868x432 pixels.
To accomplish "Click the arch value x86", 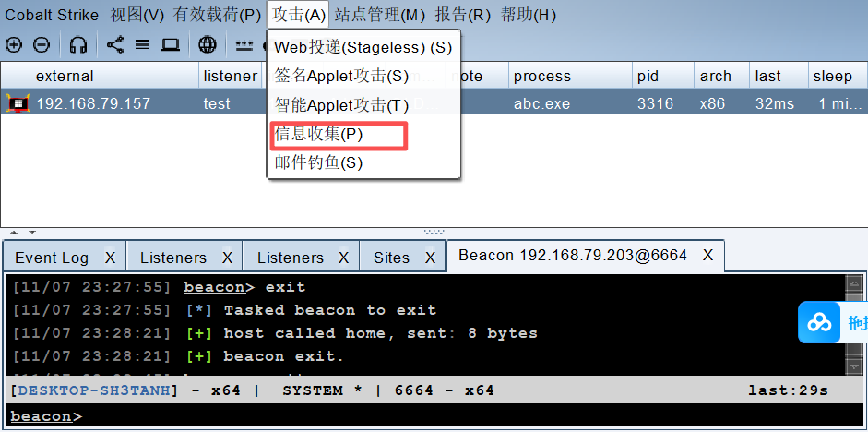I will [x=712, y=103].
